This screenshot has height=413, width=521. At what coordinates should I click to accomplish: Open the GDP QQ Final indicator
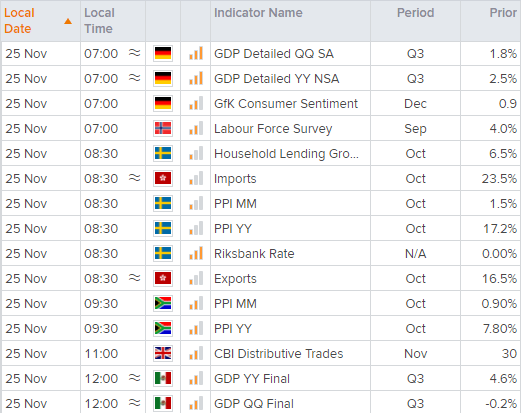[254, 403]
